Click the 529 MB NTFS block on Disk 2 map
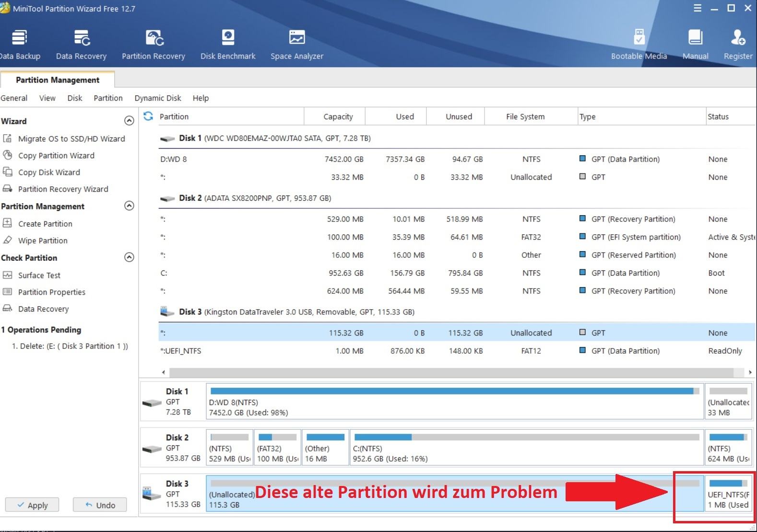 click(x=229, y=447)
